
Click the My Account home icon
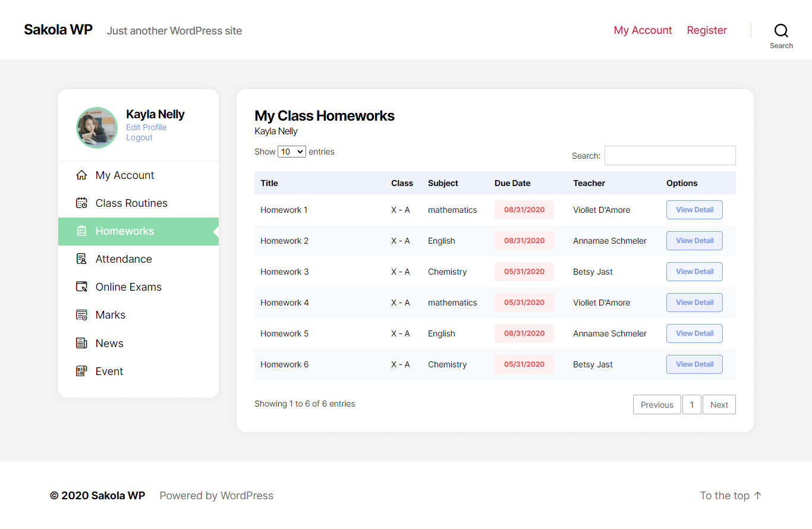(81, 175)
